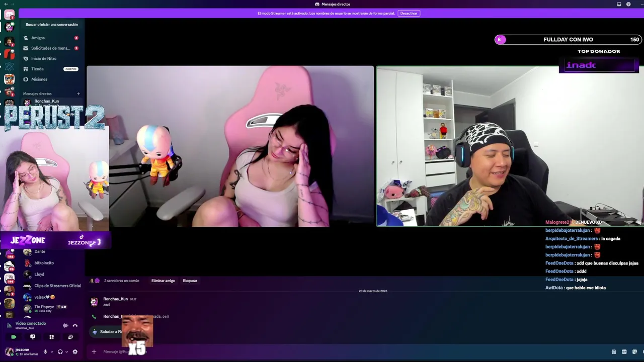Open Inicio de Nitro
The image size is (644, 362).
51,58
